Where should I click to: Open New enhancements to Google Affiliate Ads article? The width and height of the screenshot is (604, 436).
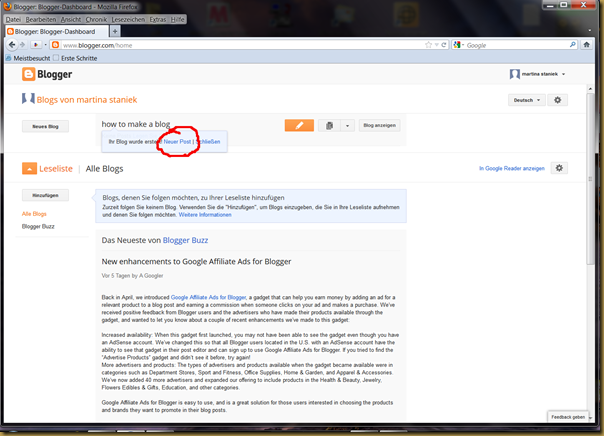tap(196, 262)
